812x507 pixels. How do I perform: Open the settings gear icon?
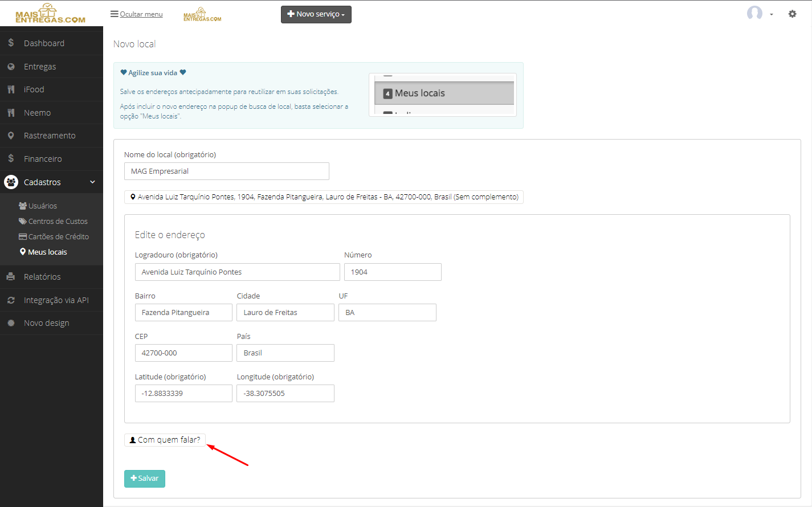click(792, 14)
